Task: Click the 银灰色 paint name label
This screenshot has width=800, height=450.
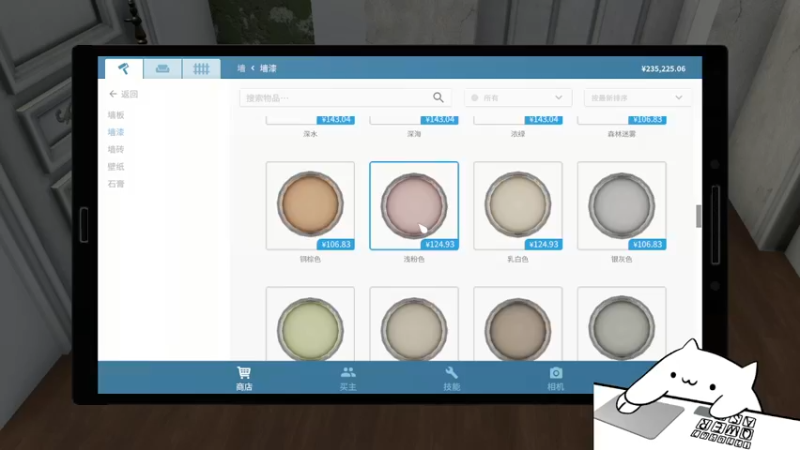Action: coord(621,259)
